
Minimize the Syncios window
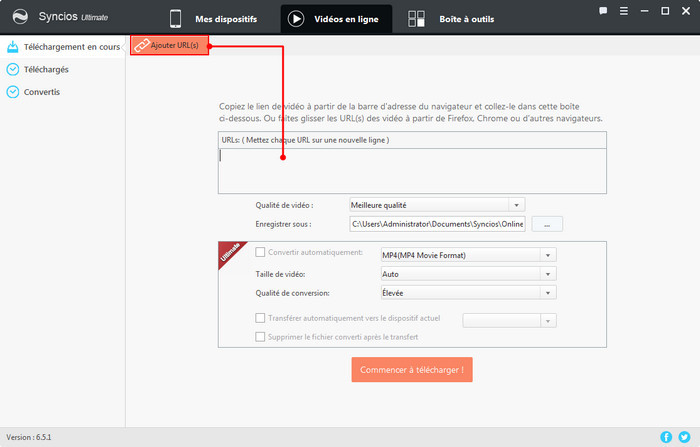point(644,11)
